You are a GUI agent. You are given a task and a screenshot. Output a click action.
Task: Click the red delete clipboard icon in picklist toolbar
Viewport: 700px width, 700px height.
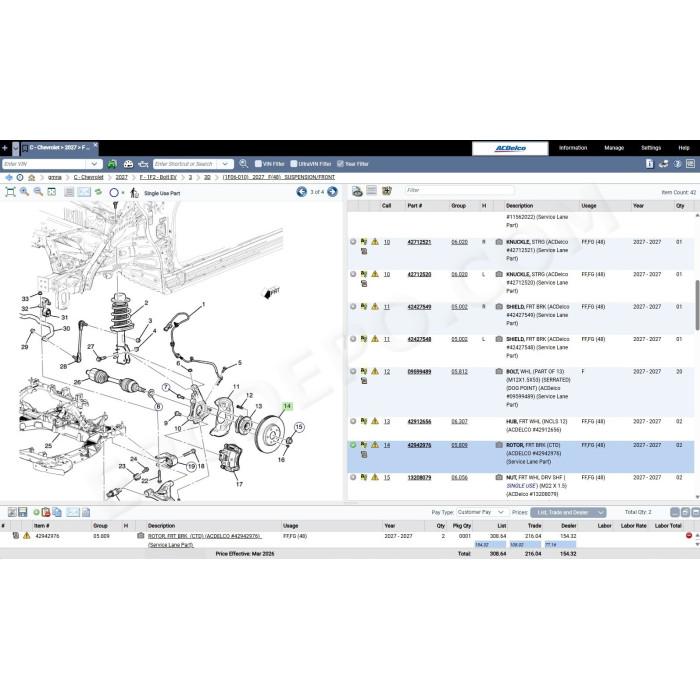46,512
